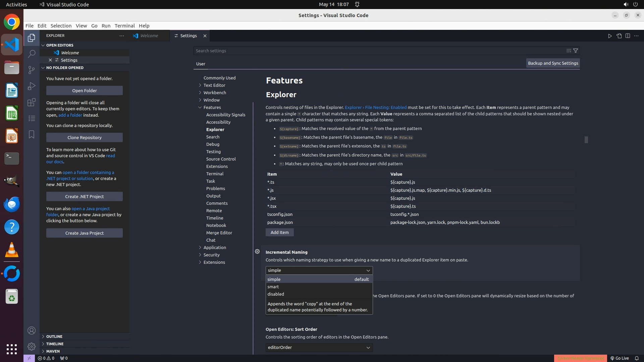644x362 pixels.
Task: Open the Search view in activity bar
Action: click(32, 54)
